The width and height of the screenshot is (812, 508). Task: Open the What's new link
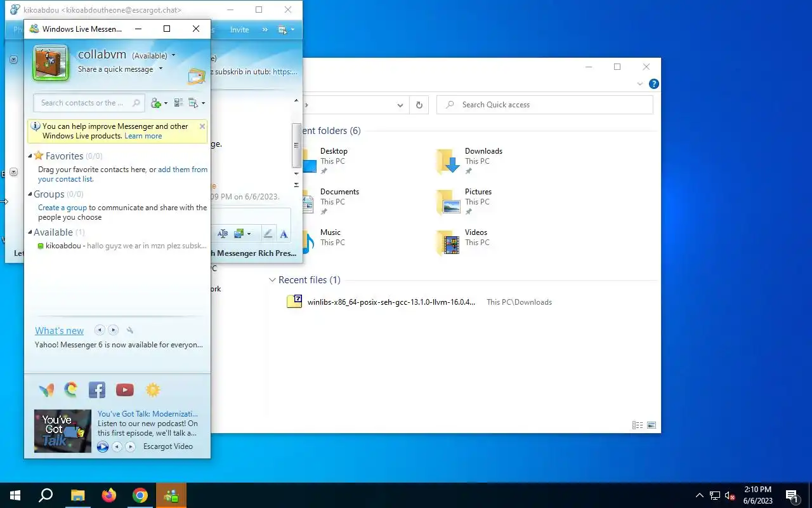click(59, 330)
